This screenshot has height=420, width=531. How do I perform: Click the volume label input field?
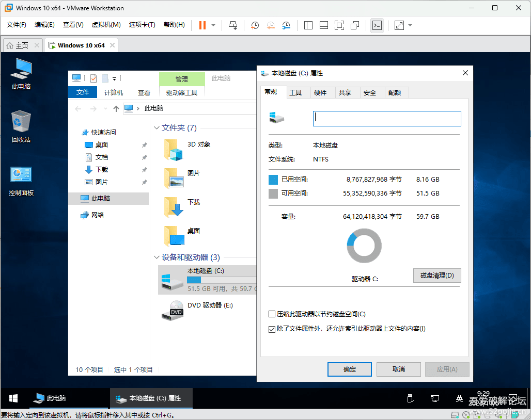[386, 118]
